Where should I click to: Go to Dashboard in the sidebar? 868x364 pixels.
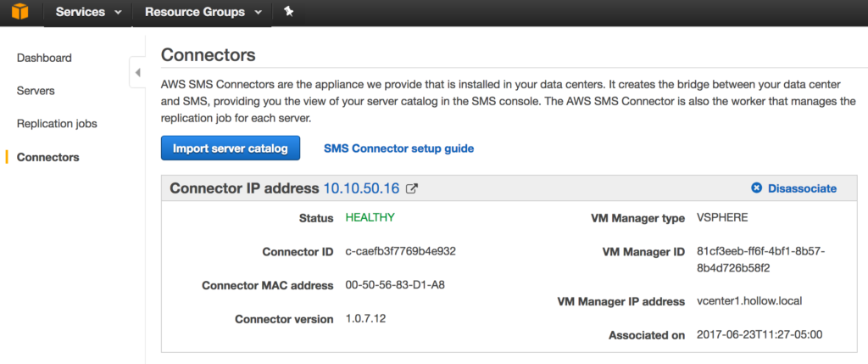click(44, 58)
